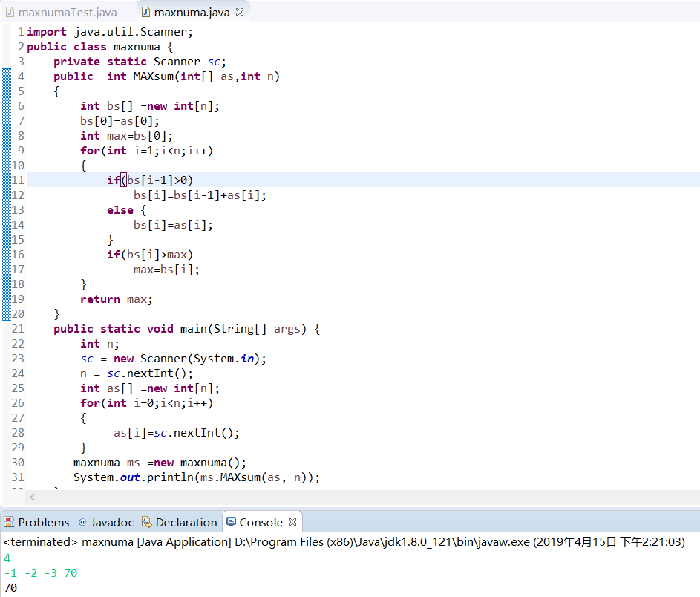Click the Java file icon on maxnuma.java tab

click(x=145, y=13)
